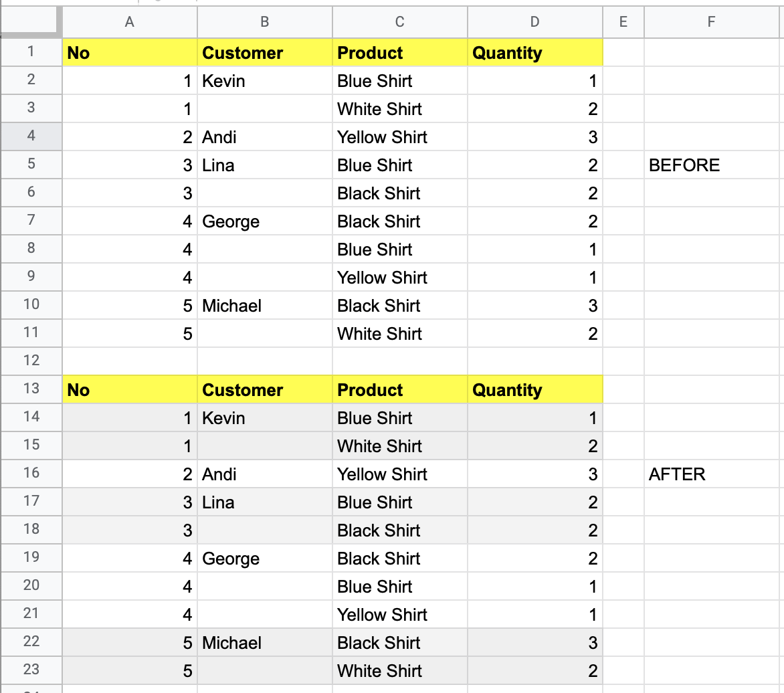
Task: Click the yellow Customer header in row 13
Action: 264,390
